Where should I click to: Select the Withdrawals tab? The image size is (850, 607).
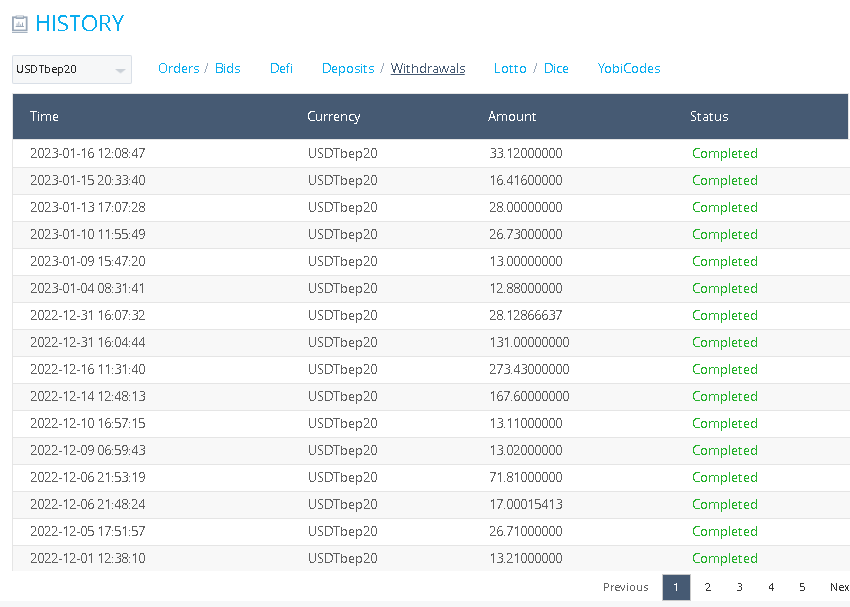[x=428, y=68]
